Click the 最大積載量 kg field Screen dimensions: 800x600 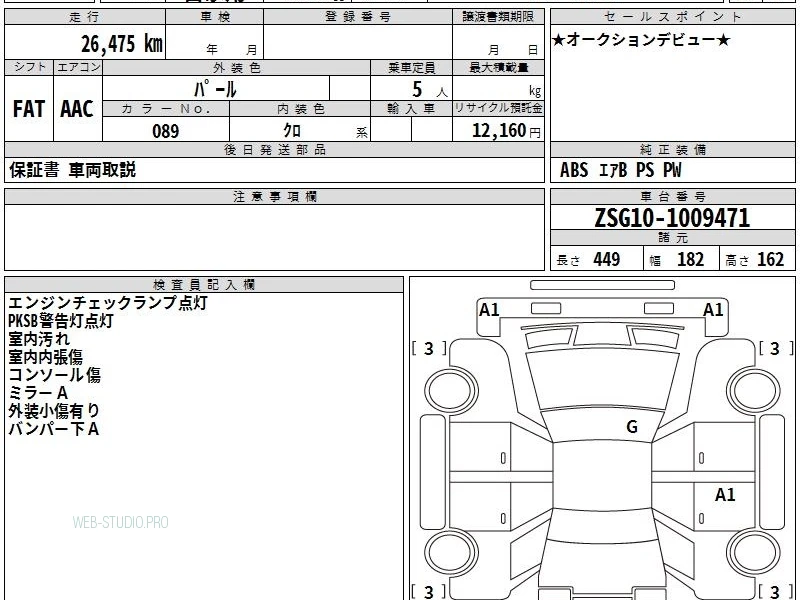pos(498,88)
